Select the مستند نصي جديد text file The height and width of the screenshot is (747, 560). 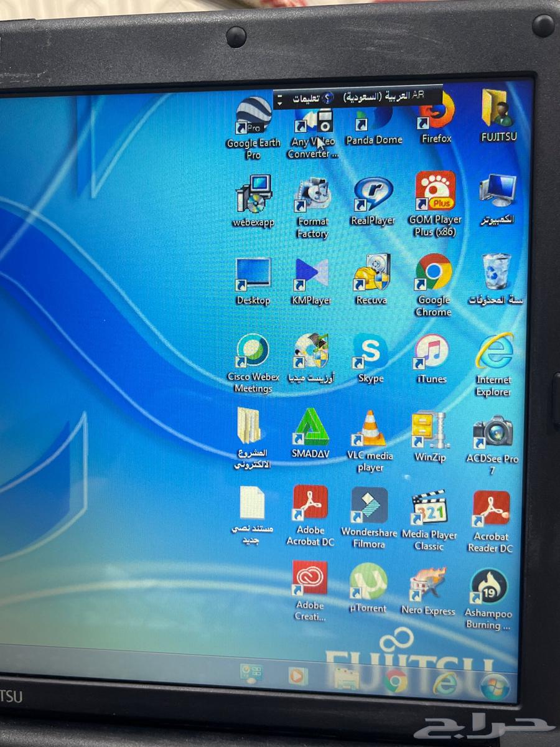pyautogui.click(x=252, y=515)
